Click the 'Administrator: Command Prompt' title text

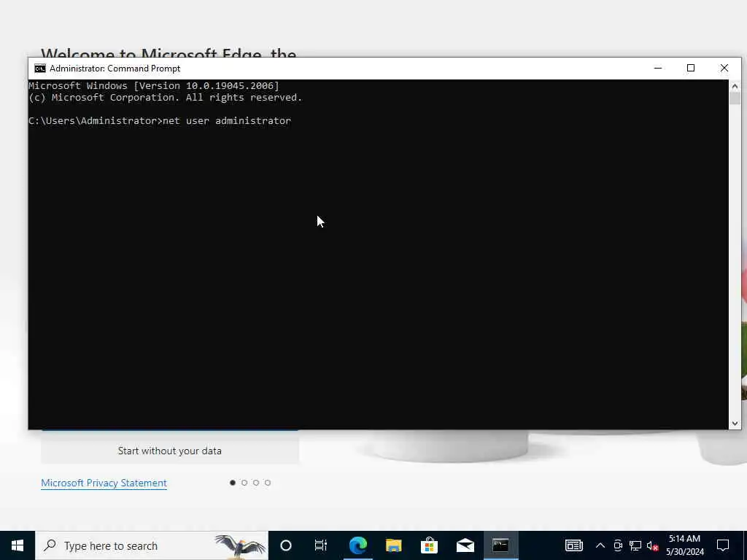click(x=115, y=69)
